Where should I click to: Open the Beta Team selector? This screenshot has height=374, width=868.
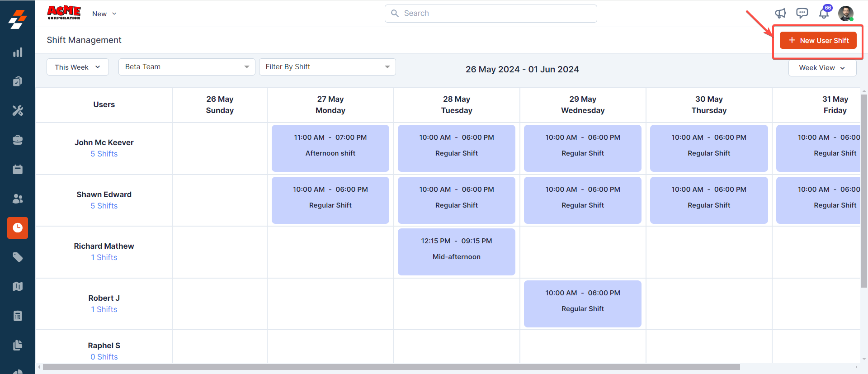tap(187, 67)
